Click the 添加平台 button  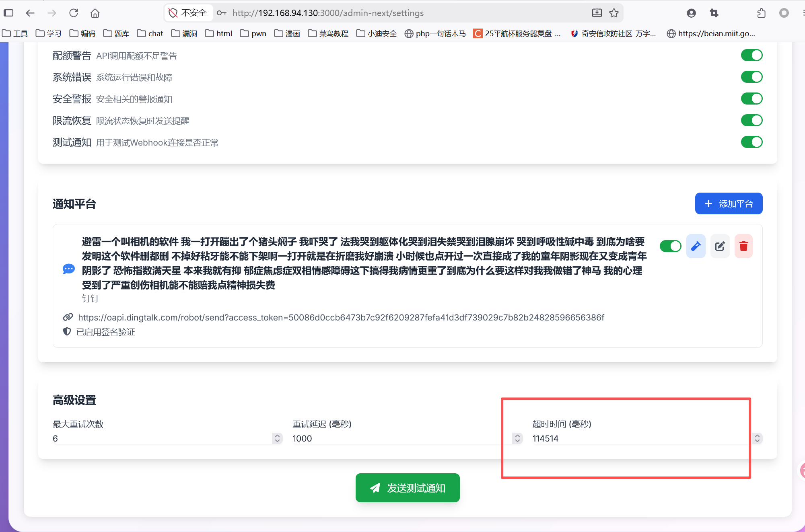pyautogui.click(x=729, y=203)
